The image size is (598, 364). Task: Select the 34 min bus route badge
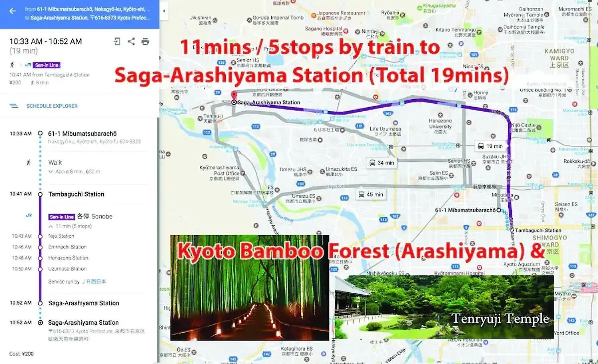[381, 163]
